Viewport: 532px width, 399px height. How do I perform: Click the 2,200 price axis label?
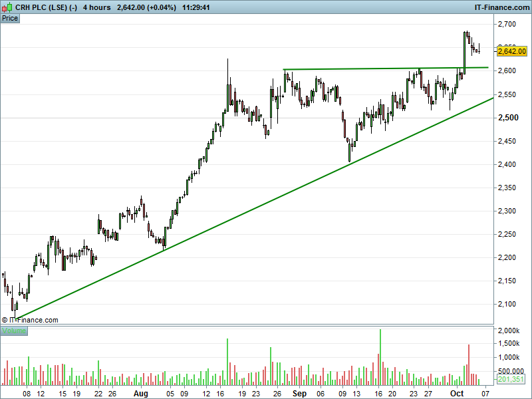click(507, 257)
